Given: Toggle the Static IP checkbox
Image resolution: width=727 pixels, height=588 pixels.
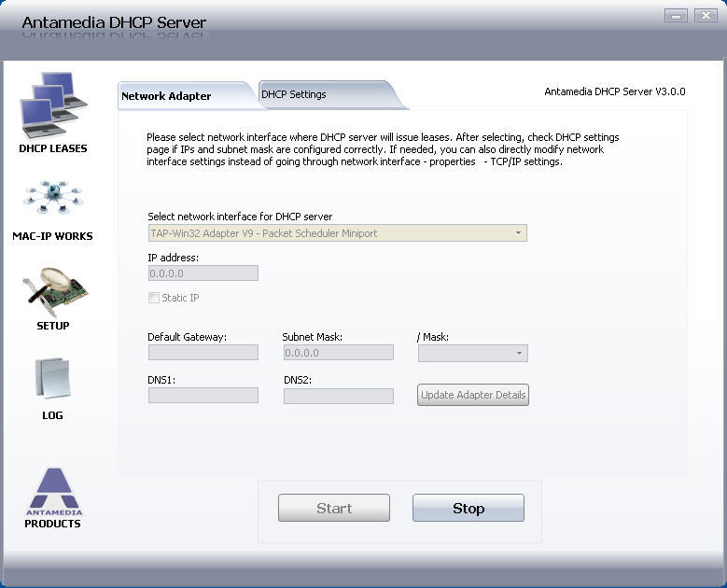Looking at the screenshot, I should click(153, 298).
